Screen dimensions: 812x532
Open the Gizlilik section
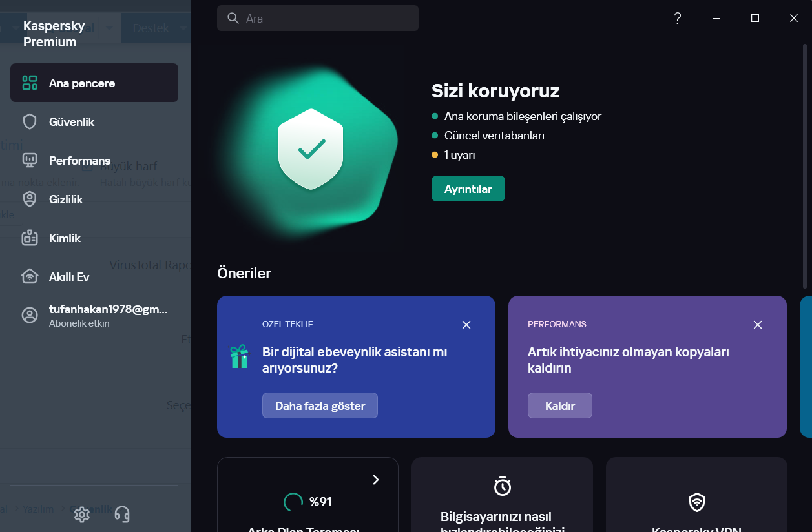click(94, 199)
